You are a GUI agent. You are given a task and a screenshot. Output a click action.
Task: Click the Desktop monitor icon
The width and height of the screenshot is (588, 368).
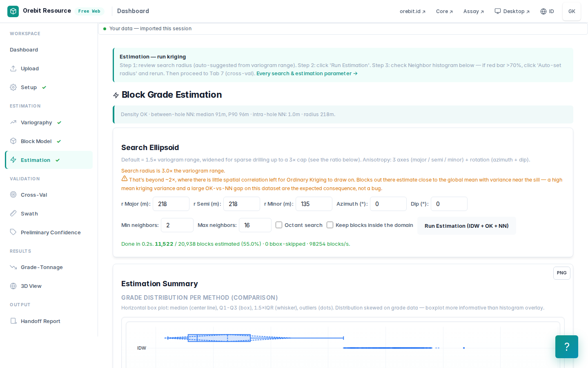498,11
